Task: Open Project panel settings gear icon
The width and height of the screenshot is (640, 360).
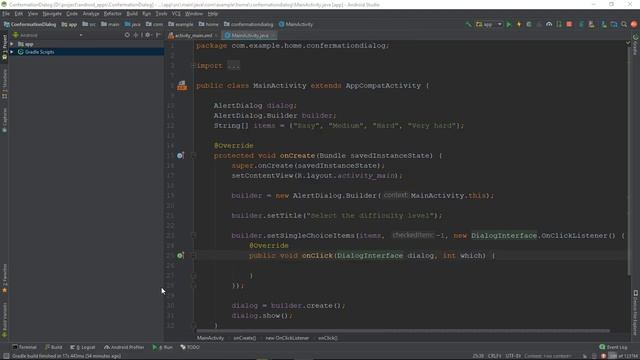Action: [x=148, y=35]
